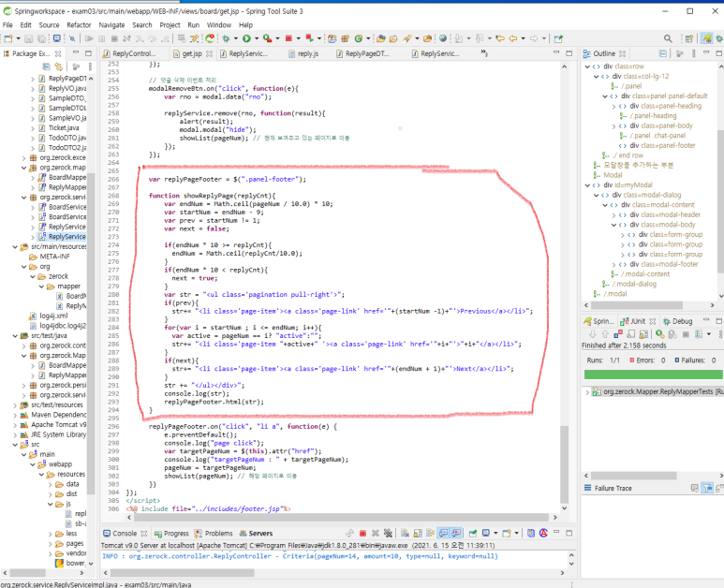724x588 pixels.
Task: Open the Debug button dropdown arrow
Action: click(x=235, y=38)
